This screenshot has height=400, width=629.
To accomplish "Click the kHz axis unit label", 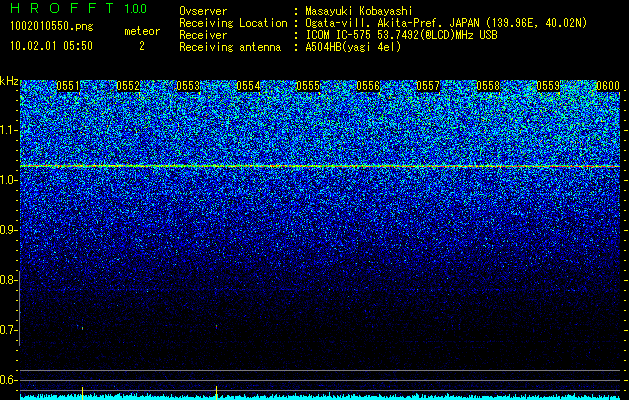I will coord(9,81).
